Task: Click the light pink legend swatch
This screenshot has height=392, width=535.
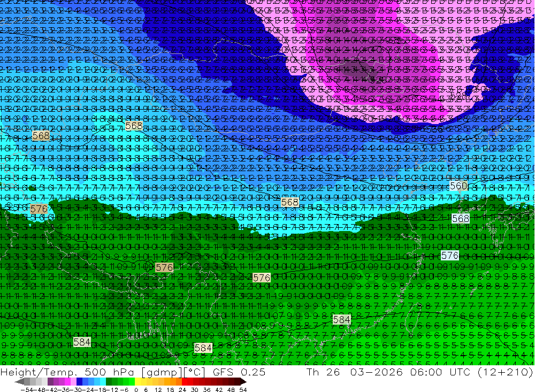Action: (x=74, y=382)
